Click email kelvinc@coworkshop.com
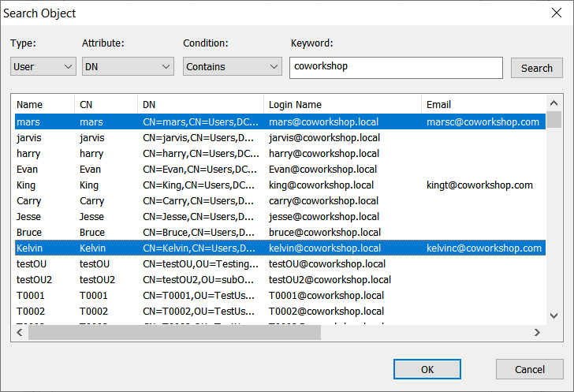The width and height of the screenshot is (574, 392). coord(484,248)
